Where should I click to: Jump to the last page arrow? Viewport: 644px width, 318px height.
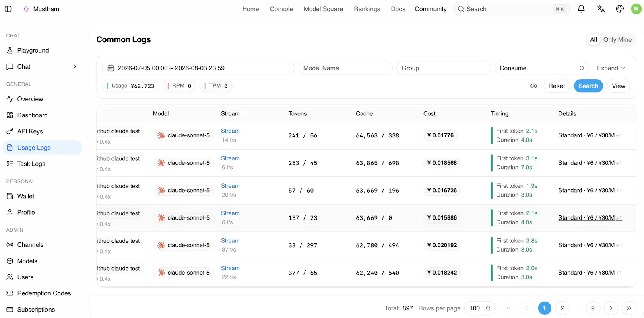point(629,308)
